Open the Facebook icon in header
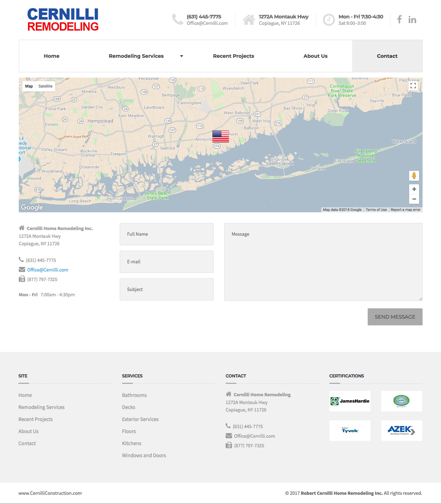 point(399,19)
